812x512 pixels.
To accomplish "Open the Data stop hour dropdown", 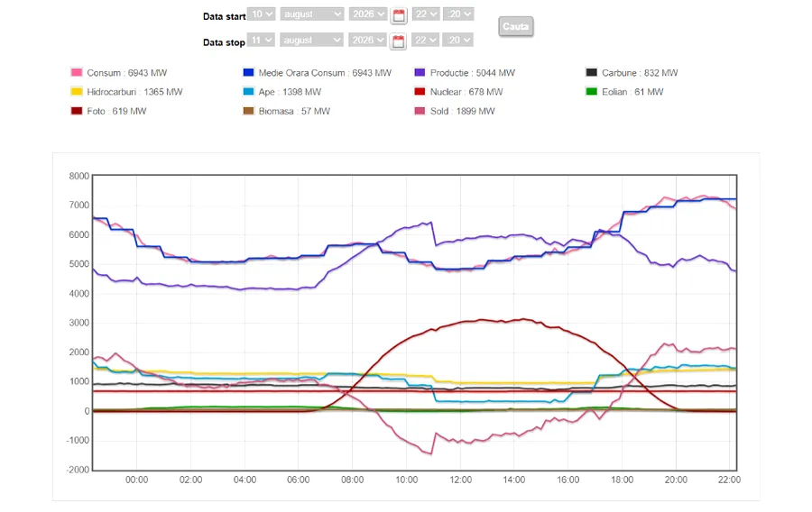I will [425, 40].
